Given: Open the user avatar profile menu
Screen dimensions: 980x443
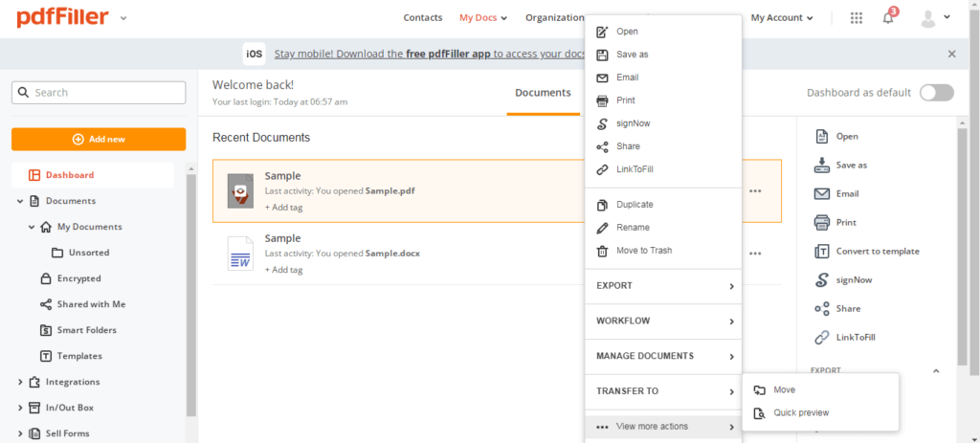Looking at the screenshot, I should tap(935, 18).
